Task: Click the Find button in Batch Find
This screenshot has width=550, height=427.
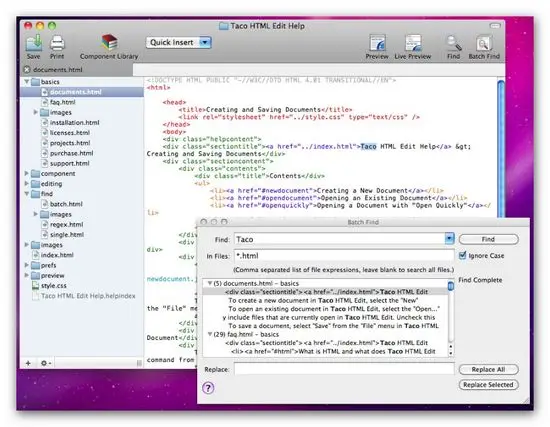Action: click(x=488, y=239)
